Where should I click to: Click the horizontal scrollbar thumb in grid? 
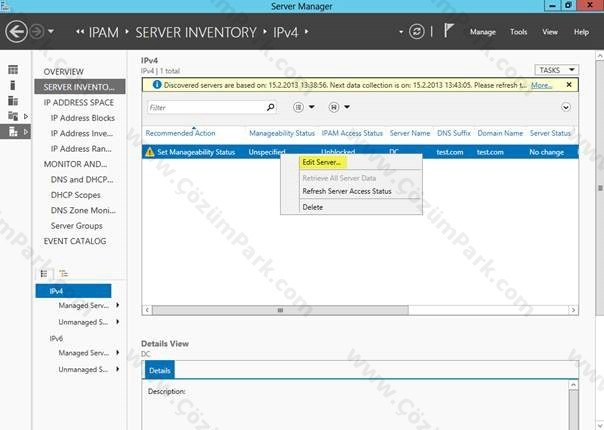click(280, 310)
